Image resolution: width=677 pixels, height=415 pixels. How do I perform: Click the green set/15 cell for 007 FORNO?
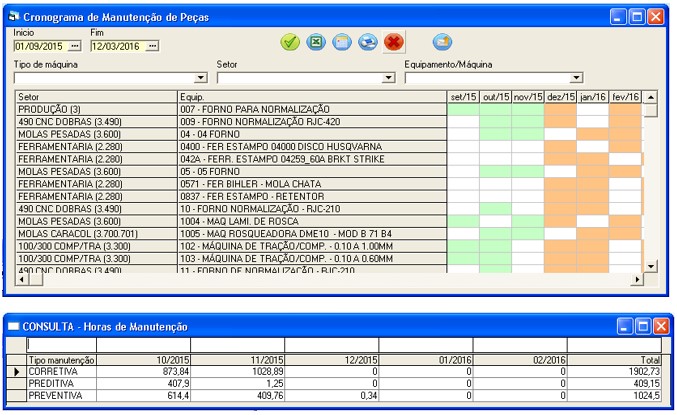(x=463, y=109)
